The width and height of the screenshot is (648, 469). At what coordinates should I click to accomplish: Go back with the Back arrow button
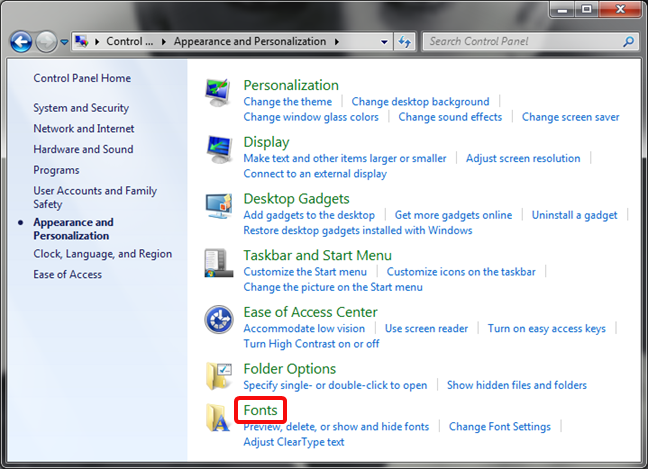(x=21, y=42)
